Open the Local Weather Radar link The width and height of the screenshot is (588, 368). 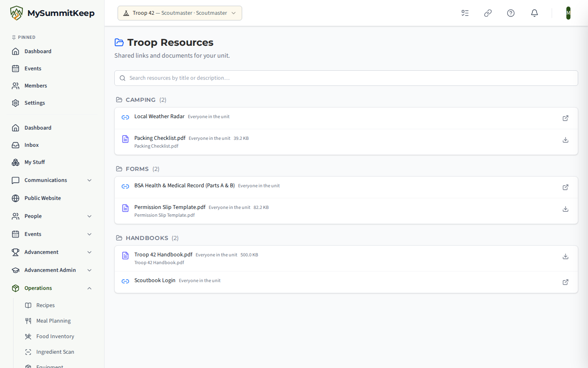[159, 117]
